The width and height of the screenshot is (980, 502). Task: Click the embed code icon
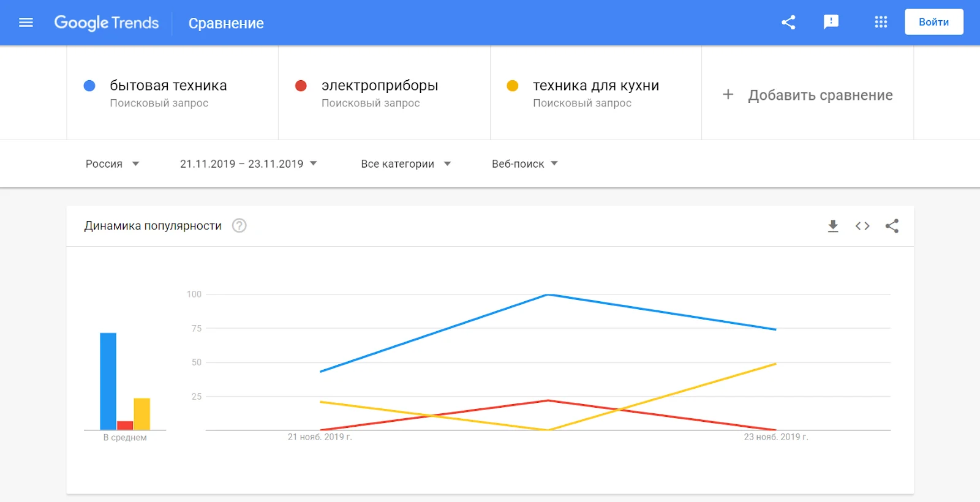[862, 226]
